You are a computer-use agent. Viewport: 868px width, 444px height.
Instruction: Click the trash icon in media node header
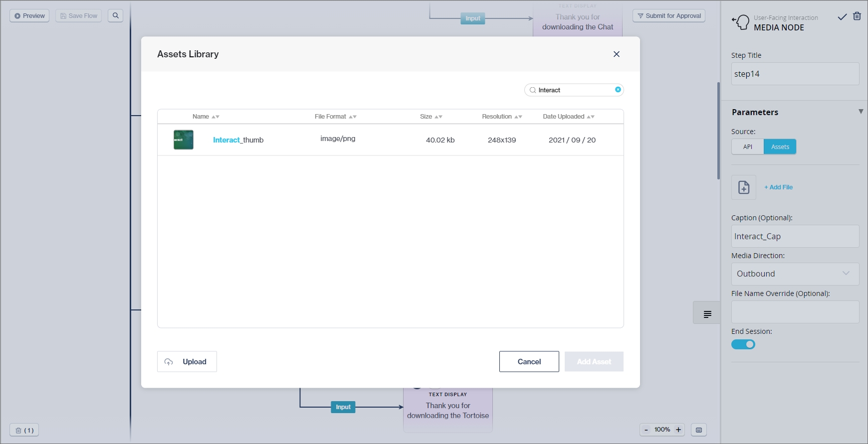click(x=857, y=16)
